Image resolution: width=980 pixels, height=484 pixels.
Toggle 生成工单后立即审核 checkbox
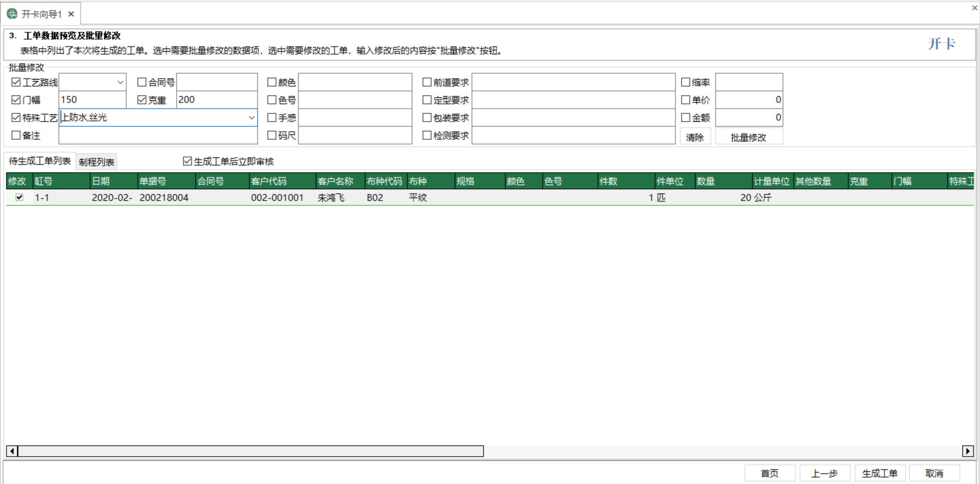click(x=187, y=161)
